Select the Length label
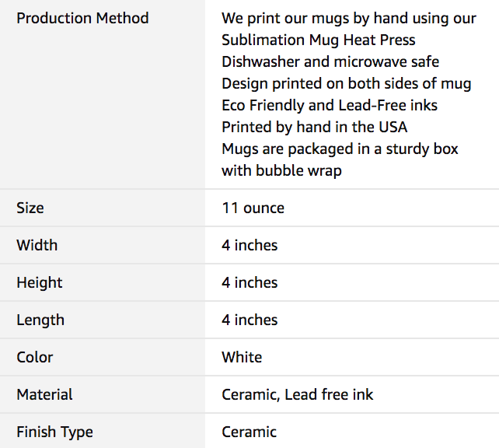This screenshot has height=448, width=499. coord(40,320)
